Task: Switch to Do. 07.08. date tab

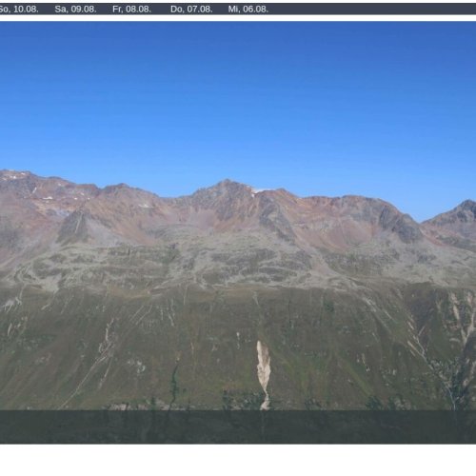Action: (x=191, y=10)
